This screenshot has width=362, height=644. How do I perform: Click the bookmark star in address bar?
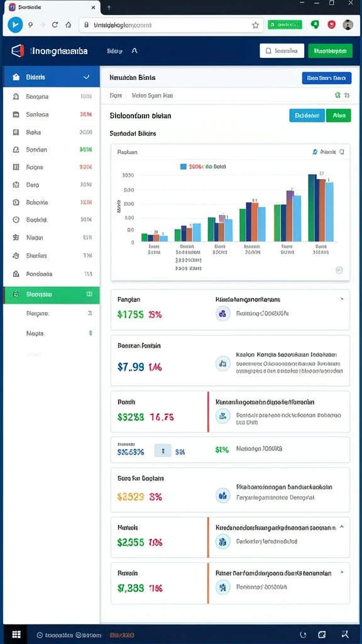pos(255,25)
